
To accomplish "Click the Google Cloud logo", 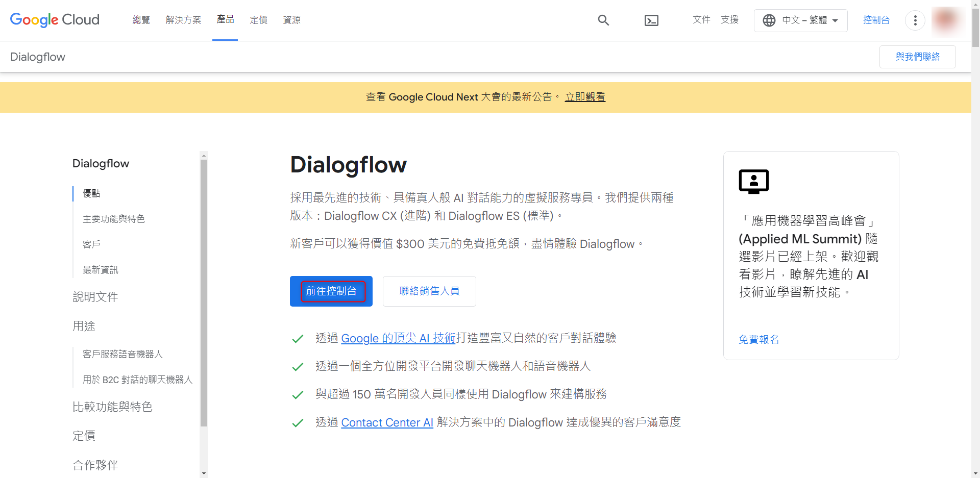I will coord(55,20).
